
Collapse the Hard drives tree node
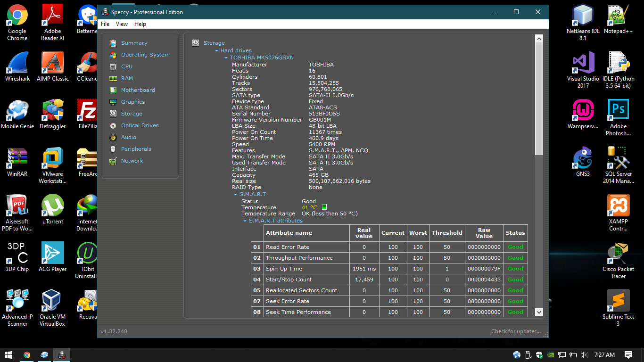216,50
